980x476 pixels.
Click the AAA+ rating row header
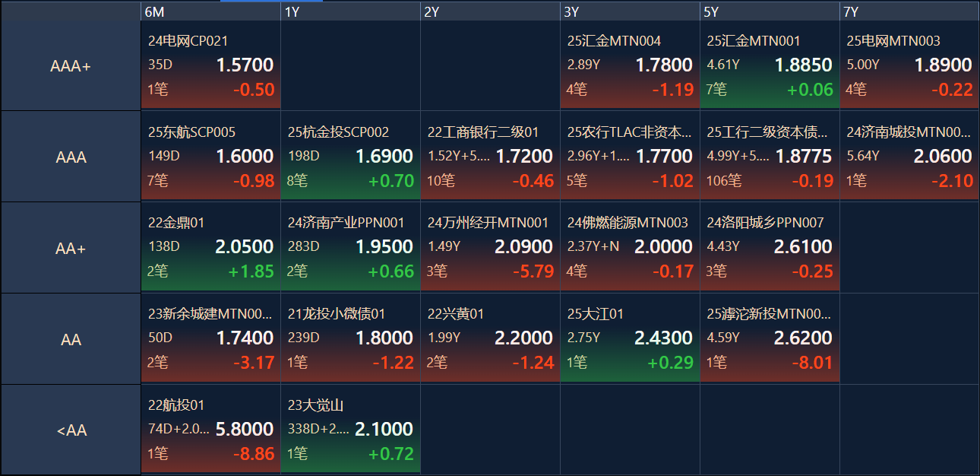pos(71,66)
